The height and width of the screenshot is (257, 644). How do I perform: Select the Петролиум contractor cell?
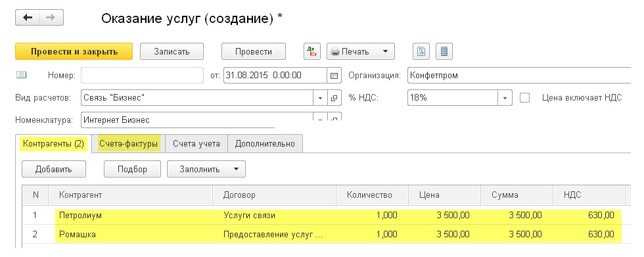click(131, 215)
